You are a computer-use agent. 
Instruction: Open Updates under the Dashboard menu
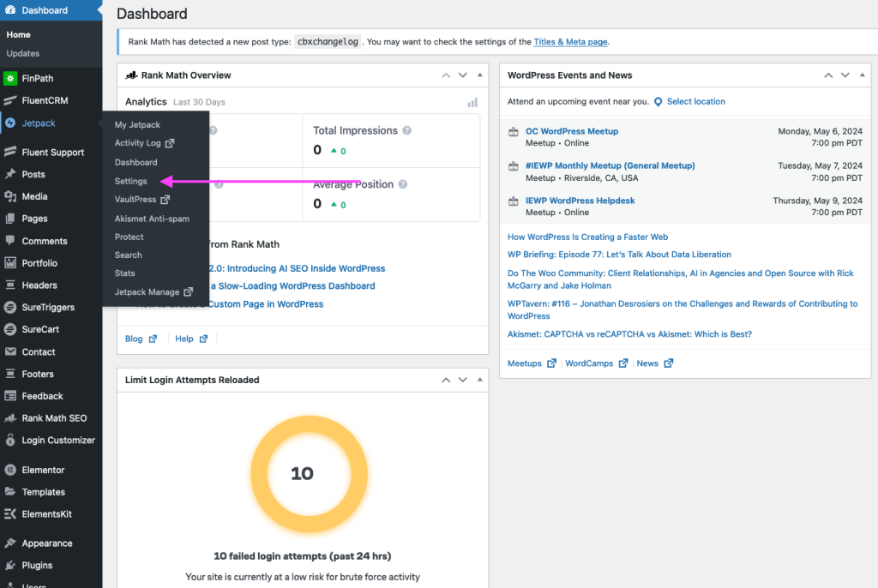coord(23,53)
